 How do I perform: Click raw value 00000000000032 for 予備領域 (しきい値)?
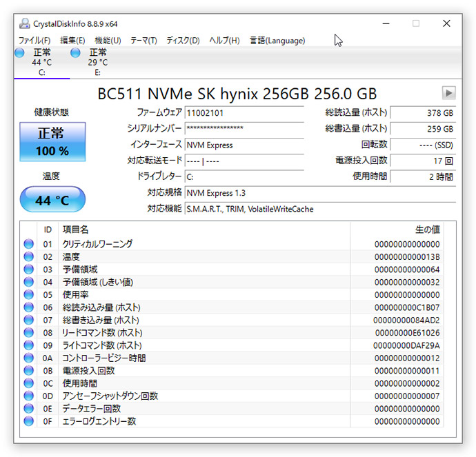[407, 283]
